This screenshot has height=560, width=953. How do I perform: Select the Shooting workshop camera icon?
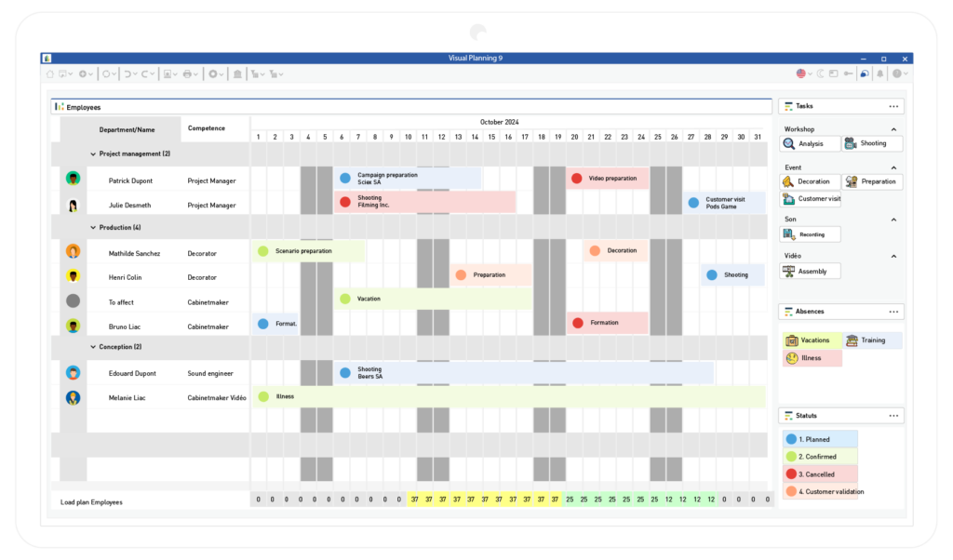click(850, 142)
